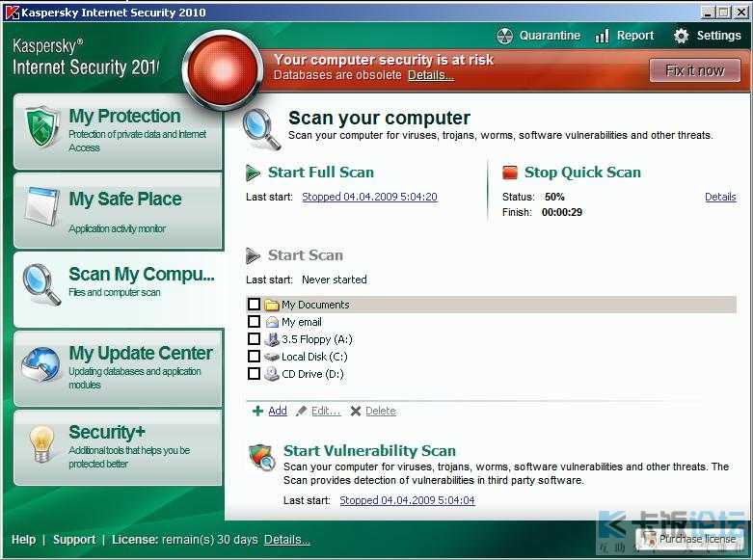This screenshot has height=560, width=753.
Task: Open the Settings gear icon
Action: click(681, 36)
